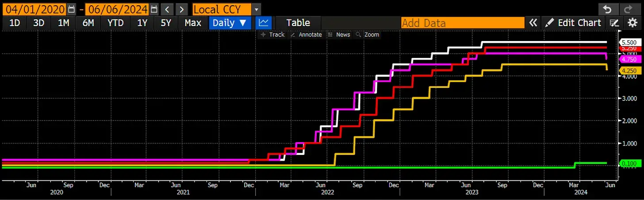The height and width of the screenshot is (200, 644).
Task: Open the annotation pencil tool icon
Action: pyautogui.click(x=614, y=23)
